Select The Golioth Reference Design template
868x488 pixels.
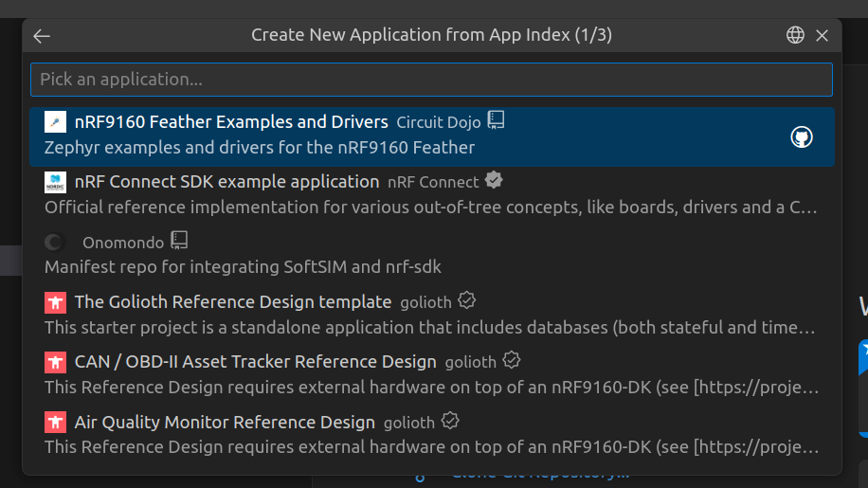432,316
